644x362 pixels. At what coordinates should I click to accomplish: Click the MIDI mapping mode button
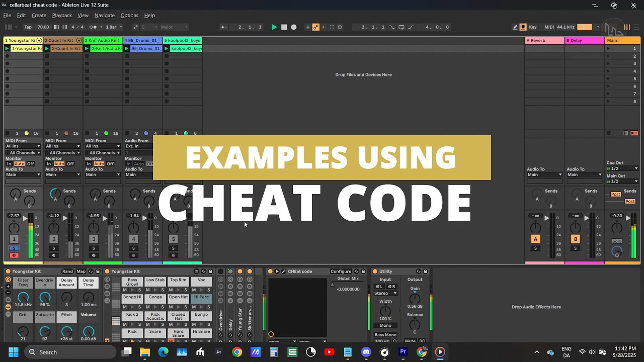549,27
